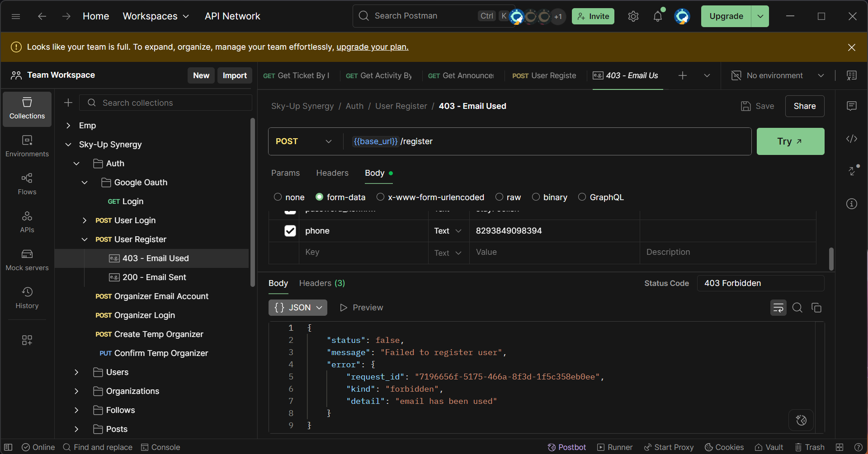Select x-www-form-urlencoded body type
Screen dimensions: 868x454
coord(380,197)
